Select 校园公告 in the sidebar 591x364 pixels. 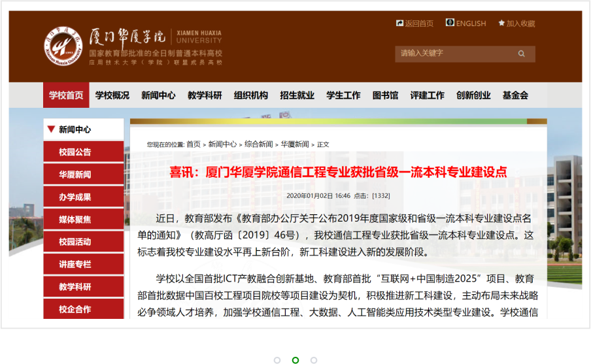point(84,152)
